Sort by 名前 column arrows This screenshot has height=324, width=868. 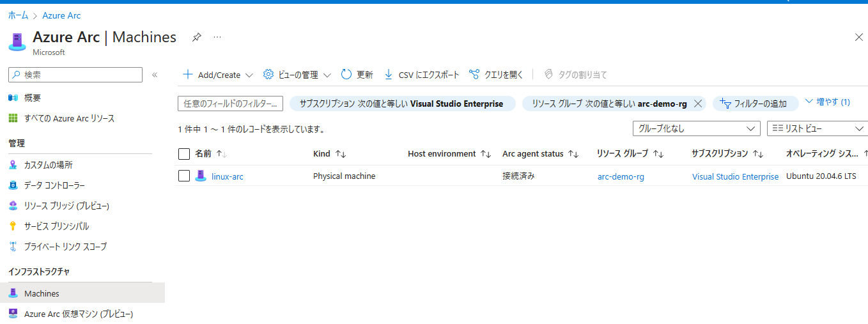point(222,154)
